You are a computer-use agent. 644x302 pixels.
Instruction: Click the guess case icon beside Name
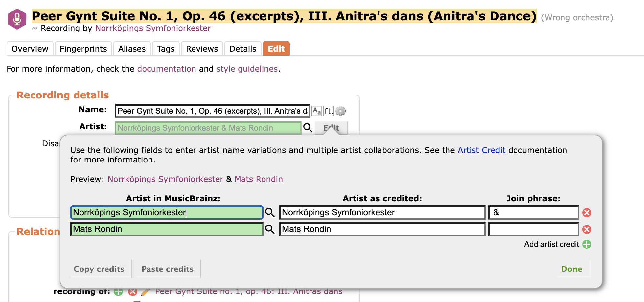(x=317, y=111)
